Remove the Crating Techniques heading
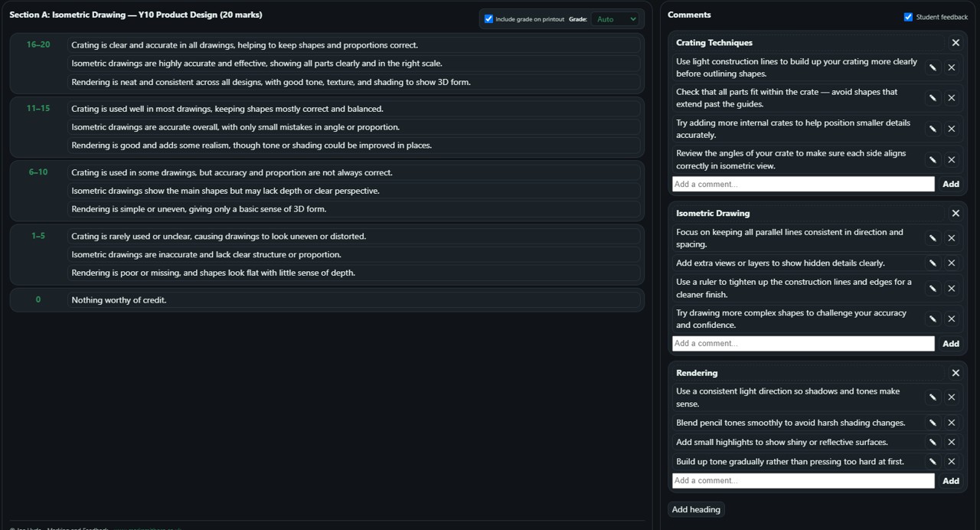The height and width of the screenshot is (530, 980). point(955,43)
